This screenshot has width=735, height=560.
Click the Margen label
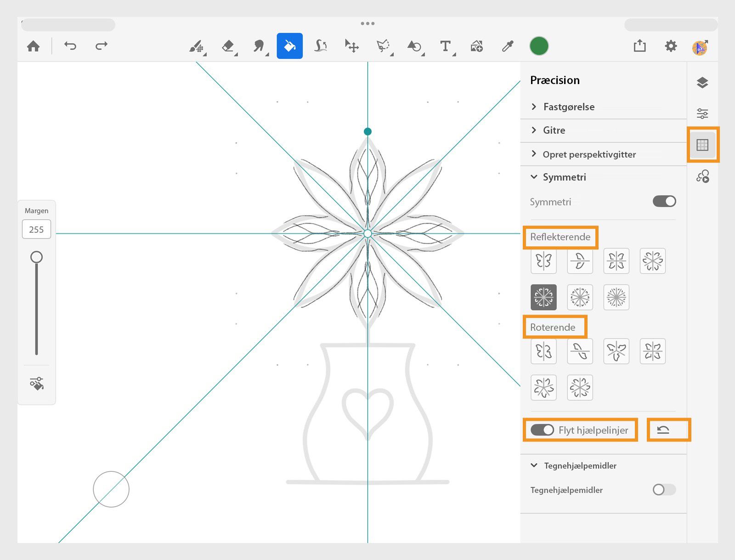point(36,211)
